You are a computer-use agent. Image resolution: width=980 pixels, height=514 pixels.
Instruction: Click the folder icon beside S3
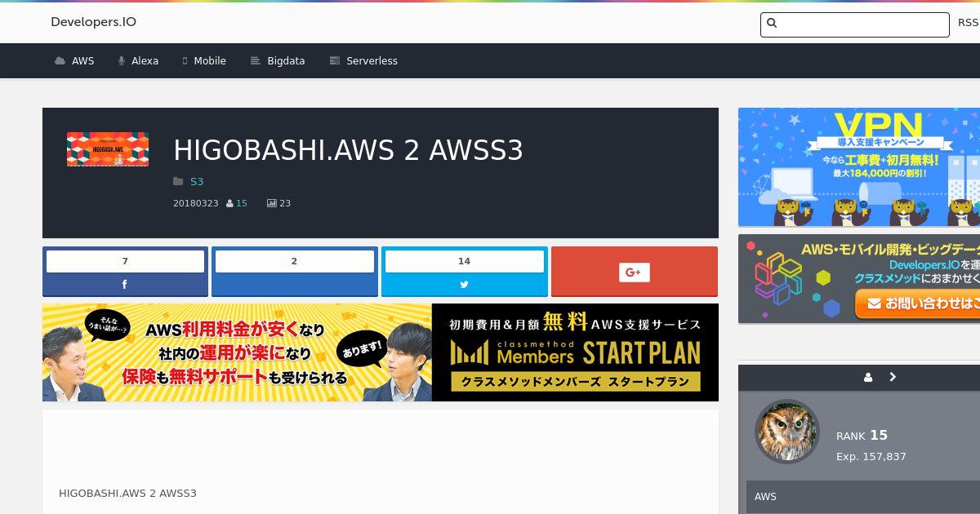pos(178,181)
